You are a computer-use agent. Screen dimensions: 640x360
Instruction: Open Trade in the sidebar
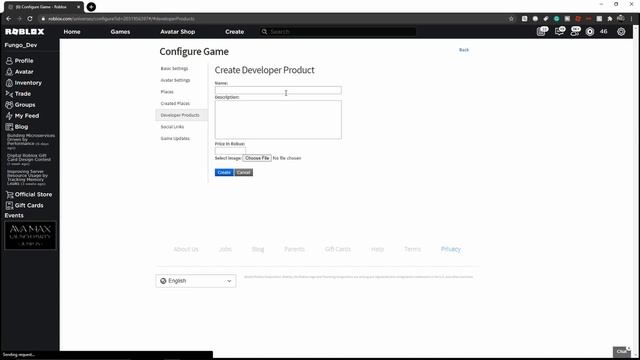[18, 93]
